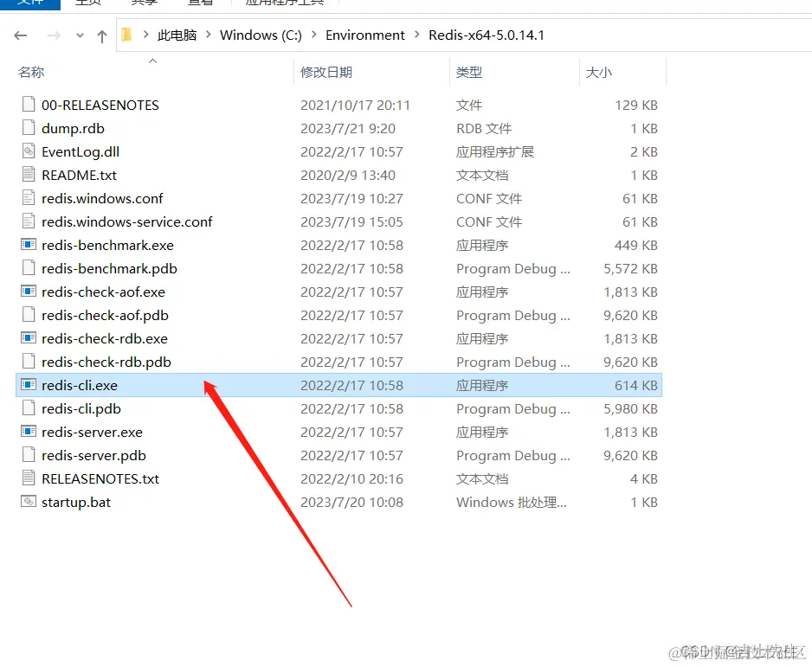Image resolution: width=812 pixels, height=667 pixels.
Task: Select the redis.windows.conf file name
Action: 102,198
